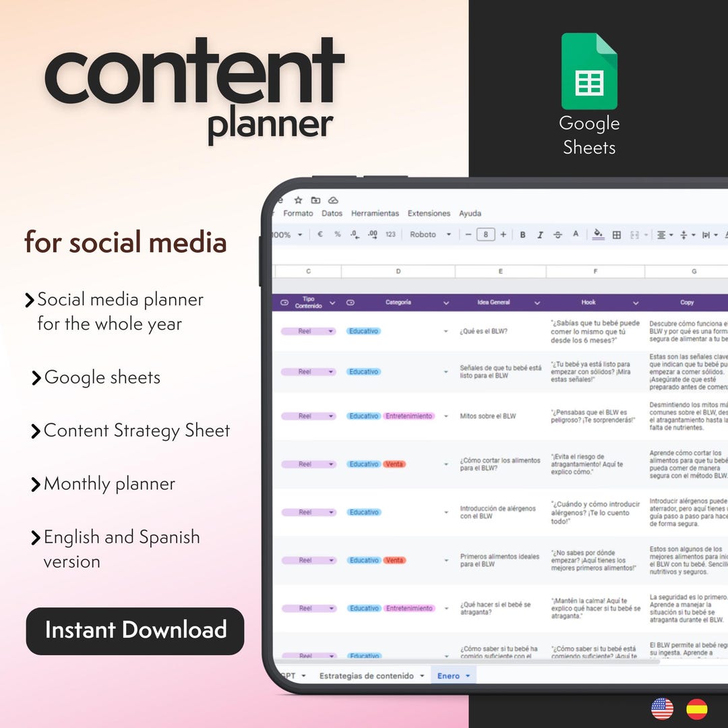This screenshot has height=728, width=728.
Task: Open the fill color tool
Action: pos(598,235)
